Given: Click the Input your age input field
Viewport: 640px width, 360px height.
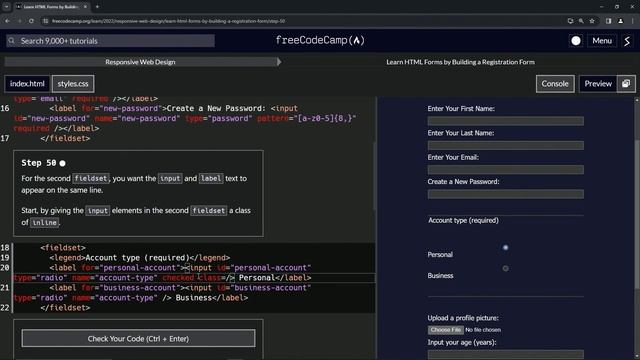Looking at the screenshot, I should coord(506,354).
